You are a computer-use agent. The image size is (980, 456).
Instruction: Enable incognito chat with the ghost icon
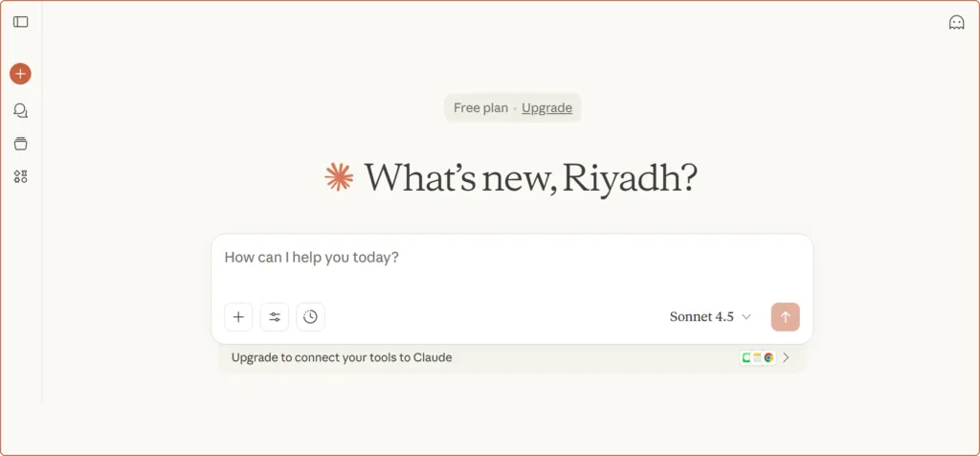pos(956,22)
